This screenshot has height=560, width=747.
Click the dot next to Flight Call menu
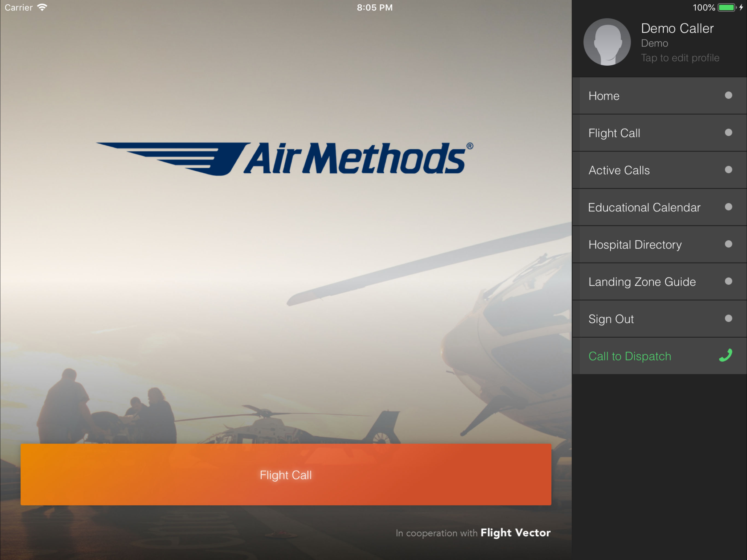(728, 132)
